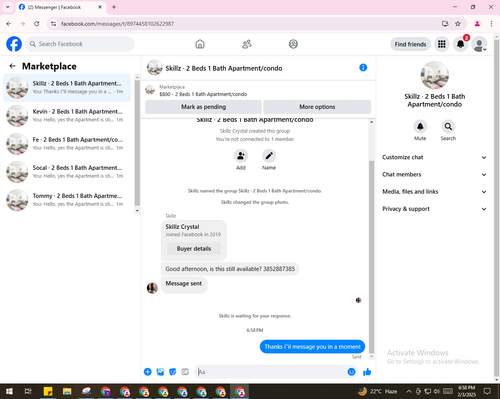Open the $800 Marketplace listing link

point(203,94)
